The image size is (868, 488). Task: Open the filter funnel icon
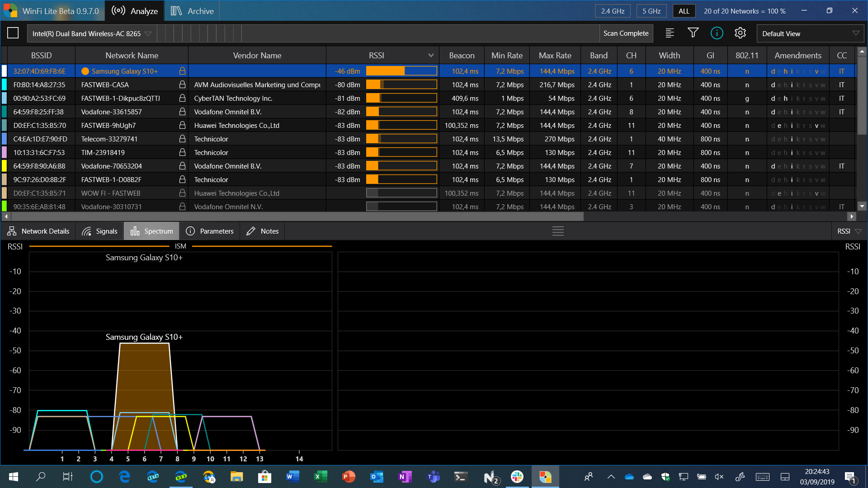point(693,33)
